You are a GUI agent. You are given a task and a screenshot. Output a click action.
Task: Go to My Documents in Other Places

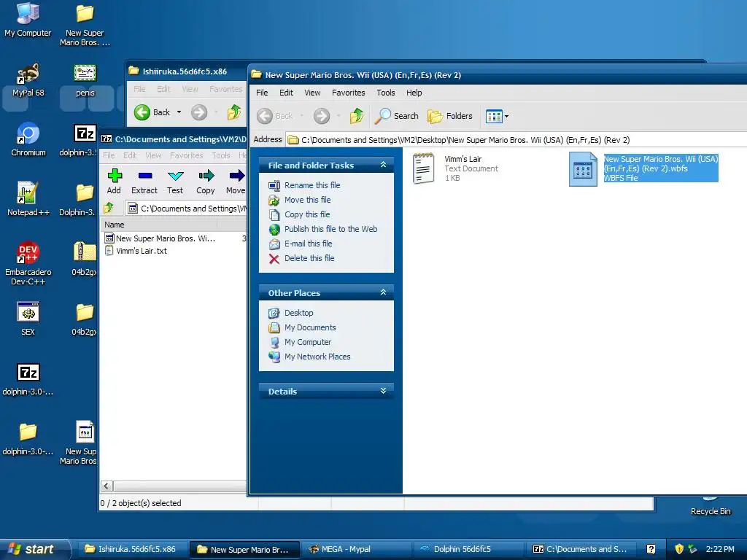310,327
